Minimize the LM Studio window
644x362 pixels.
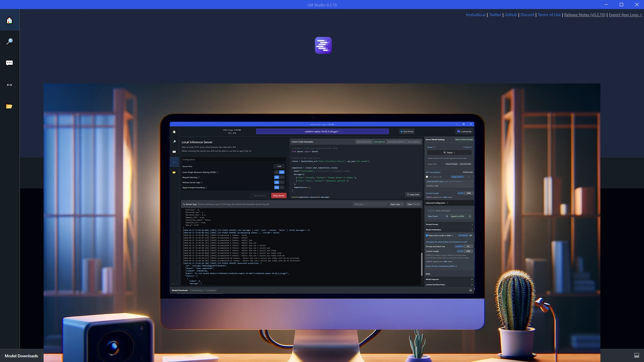pos(606,5)
